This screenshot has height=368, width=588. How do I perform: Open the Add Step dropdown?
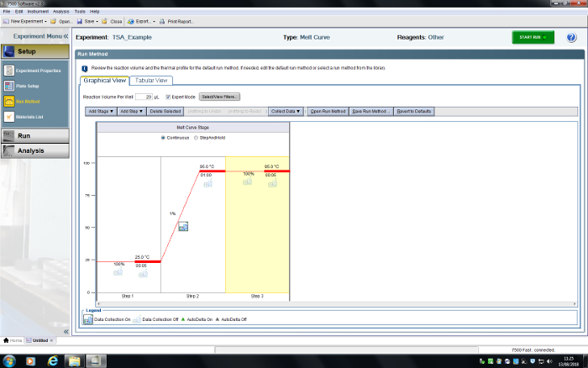pyautogui.click(x=132, y=111)
